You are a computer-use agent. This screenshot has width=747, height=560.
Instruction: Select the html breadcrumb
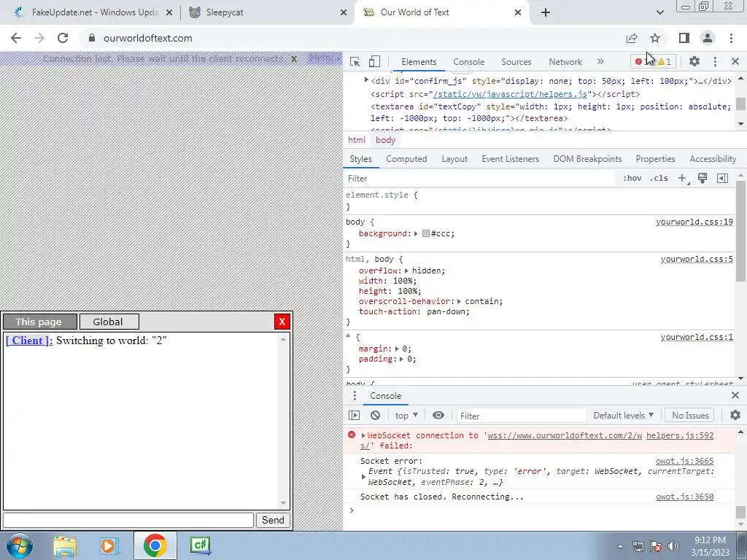[x=356, y=140]
